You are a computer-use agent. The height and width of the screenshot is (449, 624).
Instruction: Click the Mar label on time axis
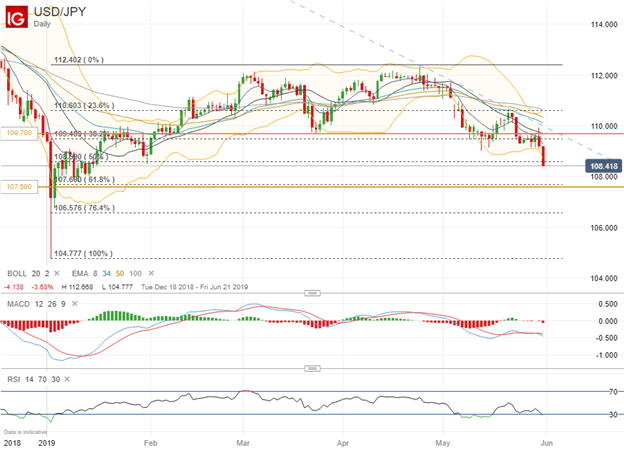point(243,443)
